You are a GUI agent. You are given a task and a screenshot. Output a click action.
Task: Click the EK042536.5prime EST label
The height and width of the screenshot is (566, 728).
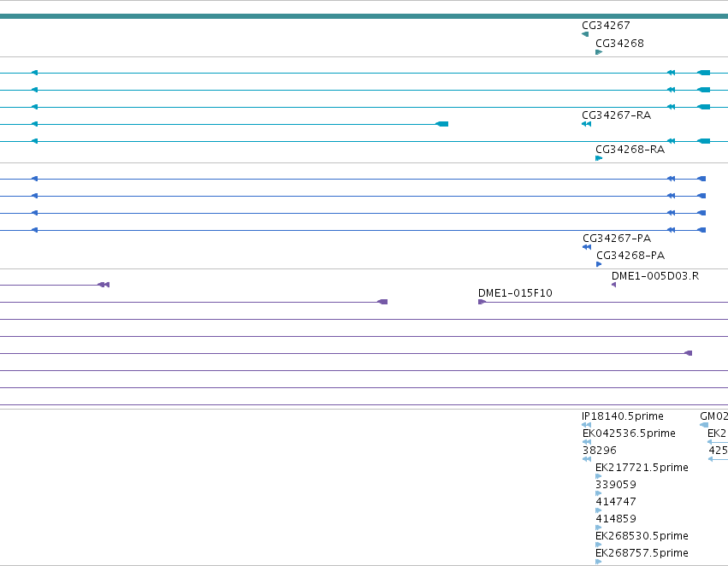click(x=629, y=433)
